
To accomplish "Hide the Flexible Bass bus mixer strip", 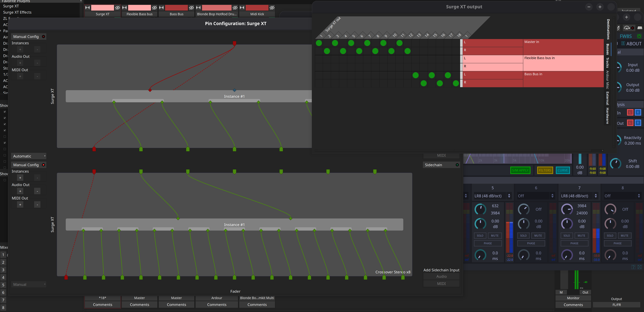I will [x=154, y=8].
